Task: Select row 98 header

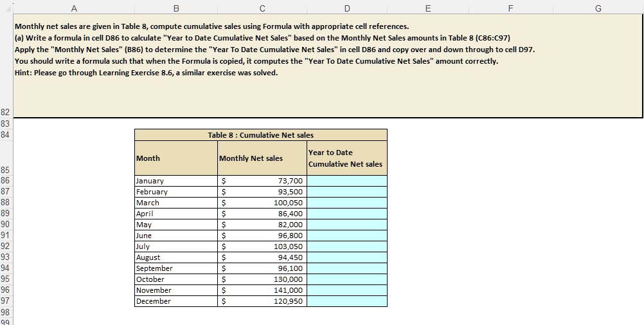Action: 6,312
